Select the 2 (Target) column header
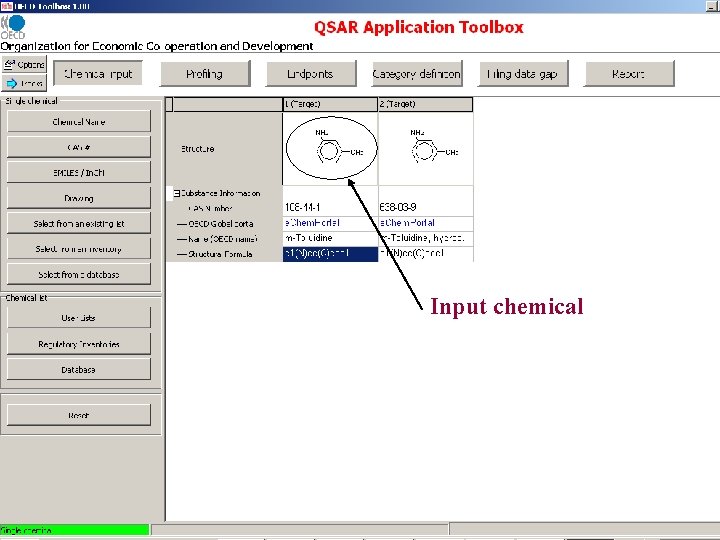The height and width of the screenshot is (540, 720). (425, 104)
